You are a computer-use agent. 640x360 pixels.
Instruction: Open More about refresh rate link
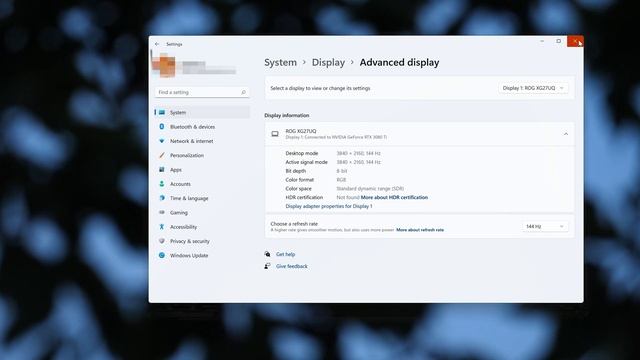click(420, 230)
